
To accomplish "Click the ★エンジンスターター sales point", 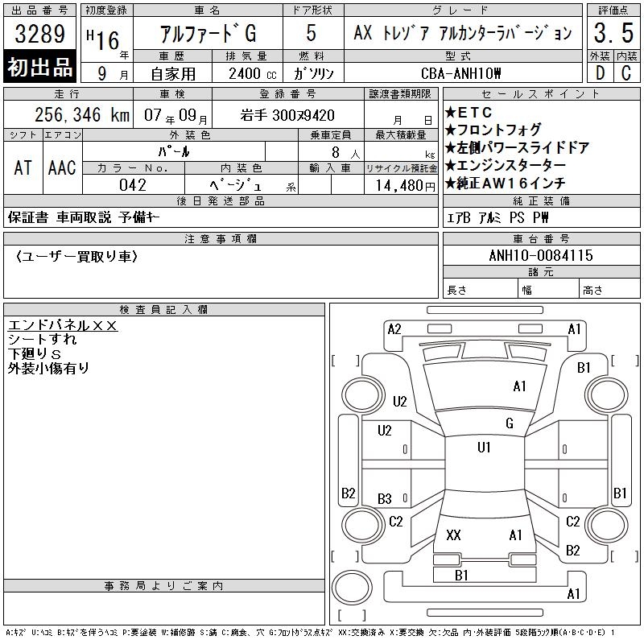I will click(506, 165).
